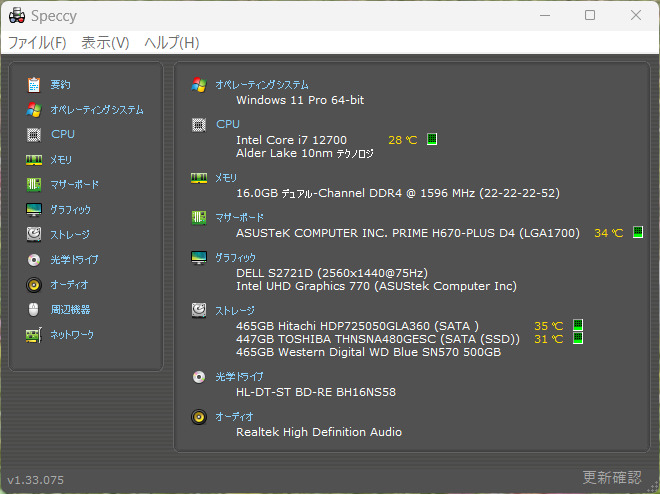Select the CPU chip icon in sidebar
This screenshot has width=660, height=494.
pos(34,135)
